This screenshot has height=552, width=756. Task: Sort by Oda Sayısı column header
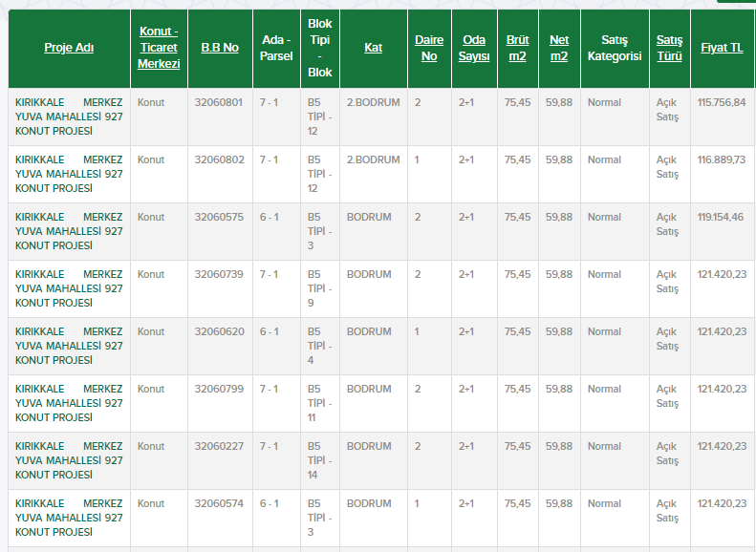click(474, 48)
